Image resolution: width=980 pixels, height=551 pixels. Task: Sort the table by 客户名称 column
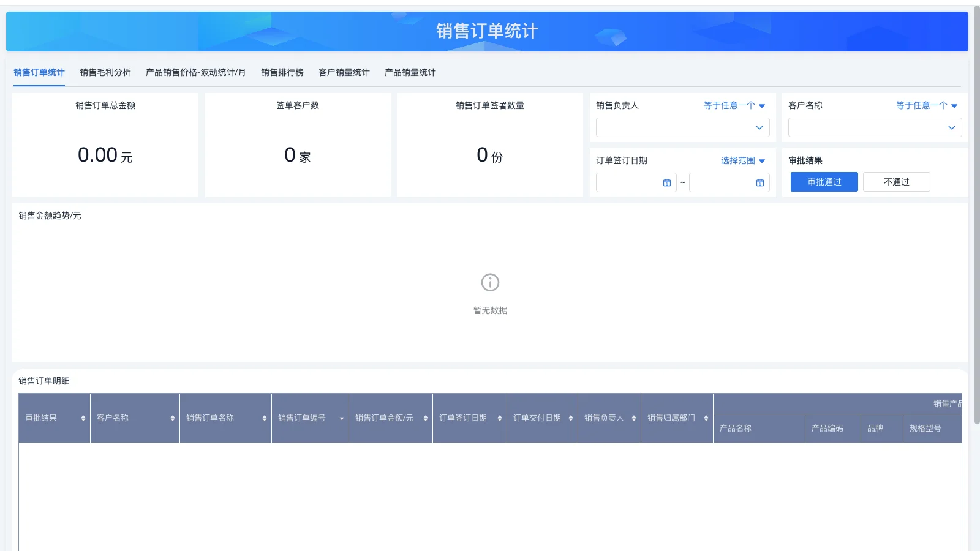tap(171, 418)
